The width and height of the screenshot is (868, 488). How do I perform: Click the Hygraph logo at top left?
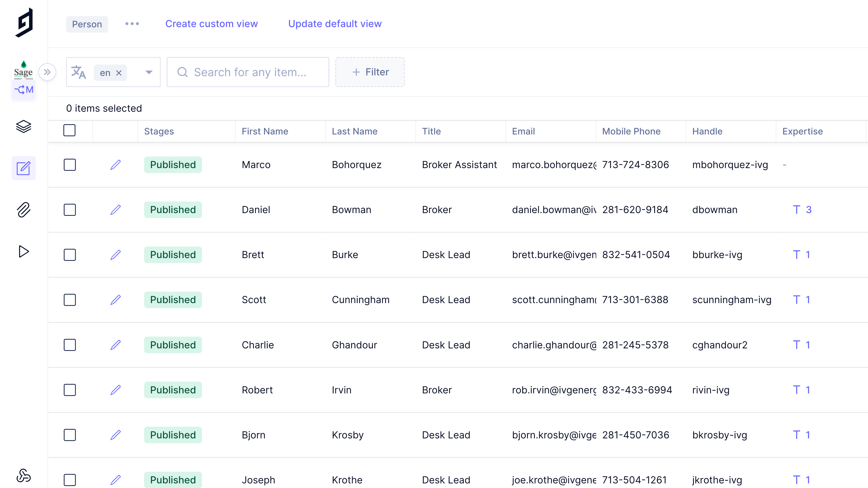[x=24, y=23]
